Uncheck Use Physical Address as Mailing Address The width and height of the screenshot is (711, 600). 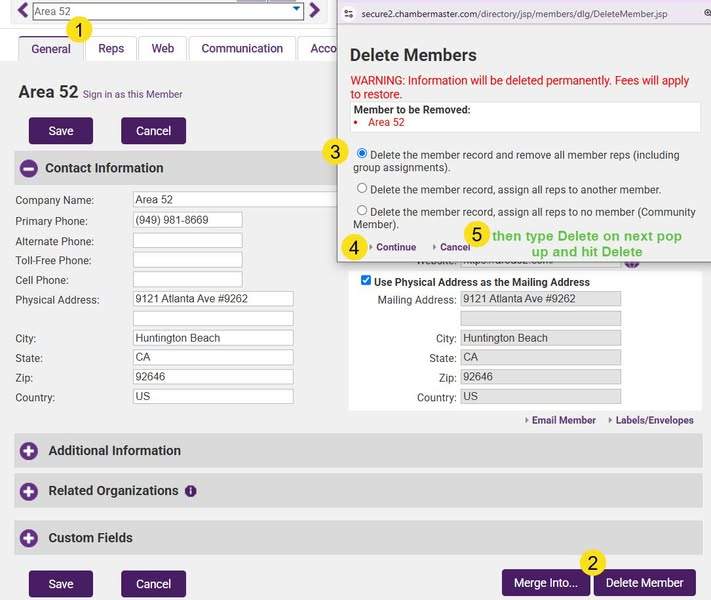[x=366, y=281]
